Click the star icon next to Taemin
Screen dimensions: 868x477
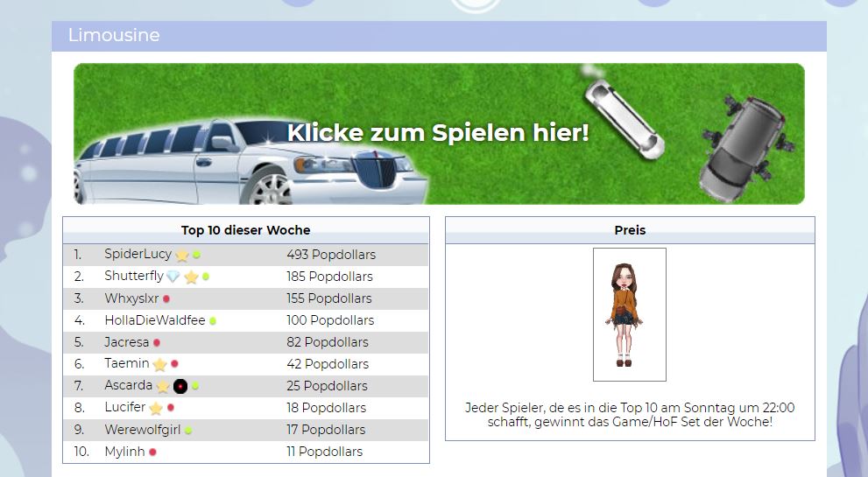click(159, 364)
